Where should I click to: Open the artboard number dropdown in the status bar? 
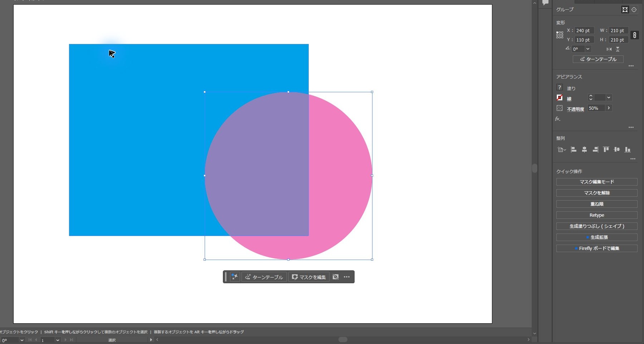tap(58, 340)
